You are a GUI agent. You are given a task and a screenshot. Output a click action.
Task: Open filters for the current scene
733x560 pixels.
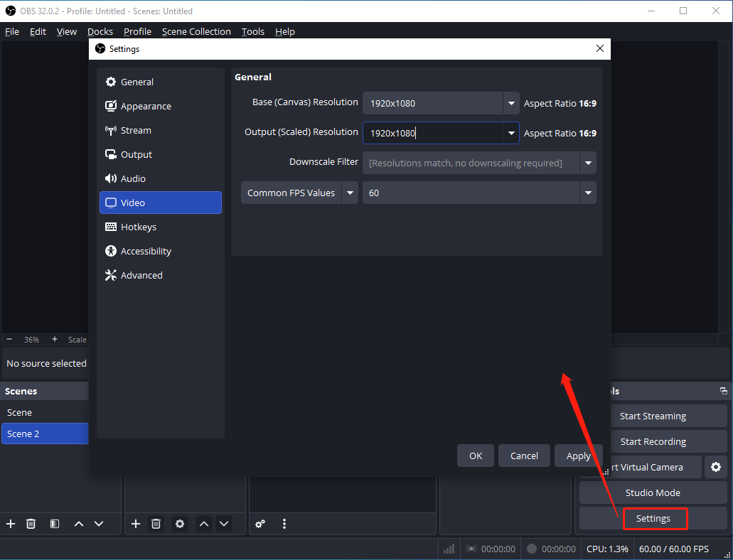(54, 524)
